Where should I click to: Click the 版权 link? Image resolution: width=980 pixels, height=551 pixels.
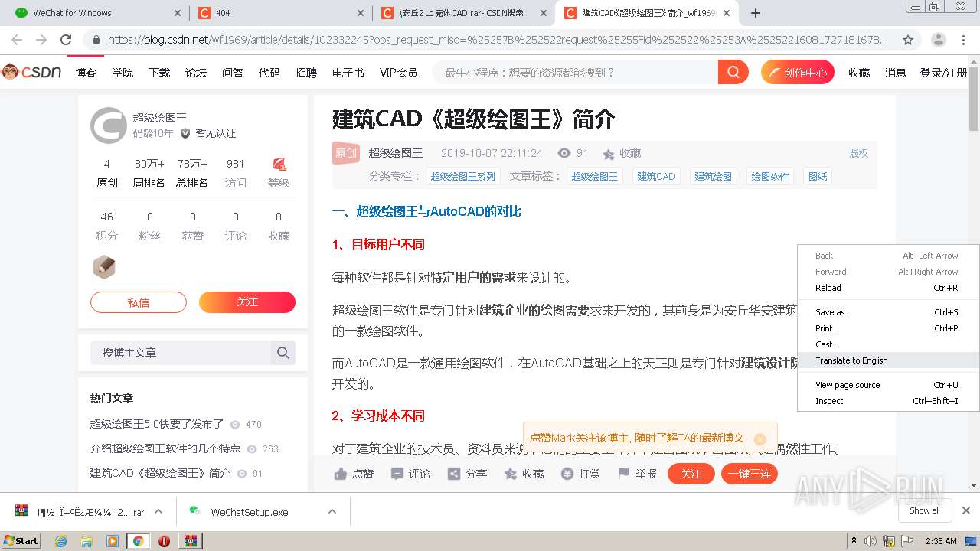tap(858, 154)
